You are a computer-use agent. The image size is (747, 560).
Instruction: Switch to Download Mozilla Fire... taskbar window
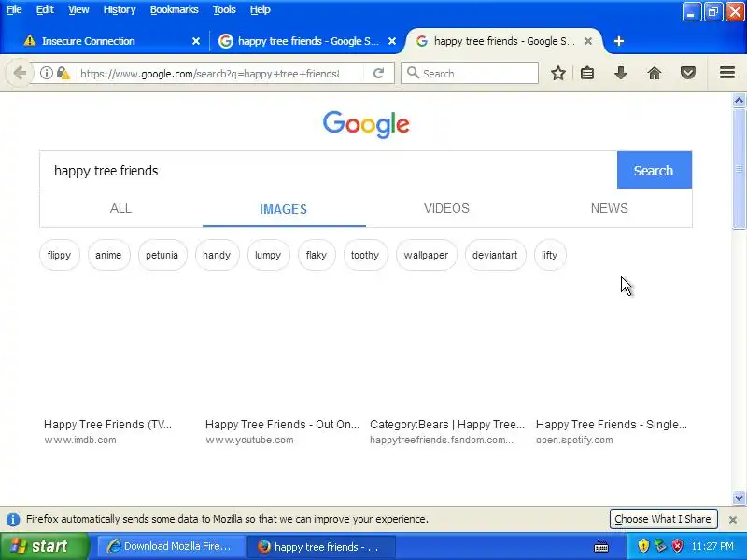[x=172, y=546]
